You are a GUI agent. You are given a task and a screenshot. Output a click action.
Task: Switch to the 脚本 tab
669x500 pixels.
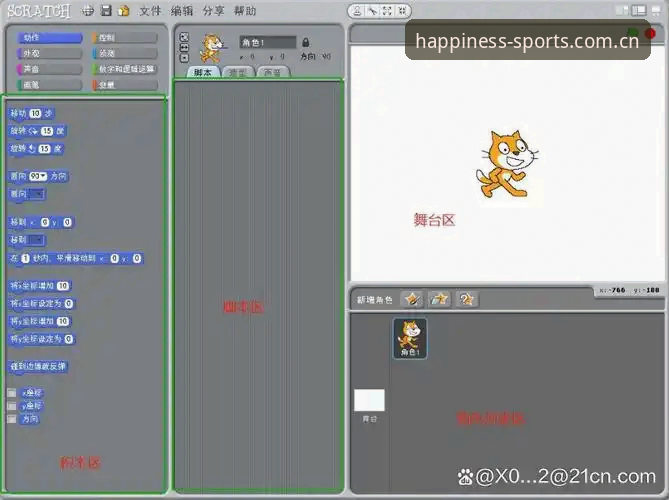[x=203, y=72]
